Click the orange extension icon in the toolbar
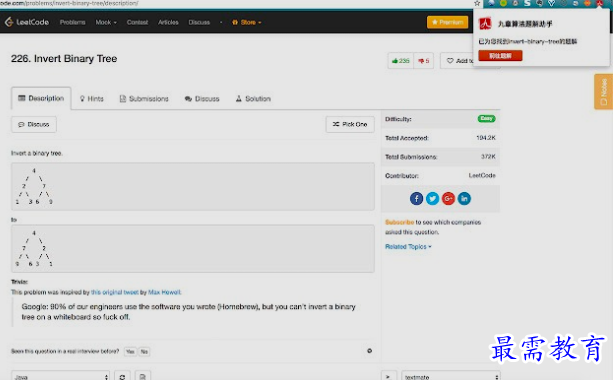The image size is (613, 380). click(x=588, y=3)
